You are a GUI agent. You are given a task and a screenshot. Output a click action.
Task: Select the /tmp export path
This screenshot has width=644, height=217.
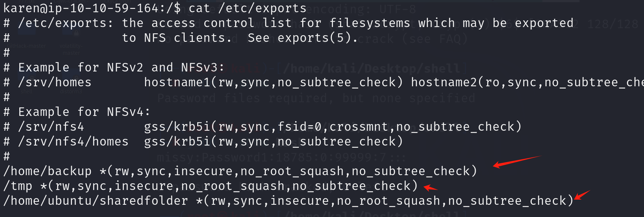pyautogui.click(x=18, y=186)
